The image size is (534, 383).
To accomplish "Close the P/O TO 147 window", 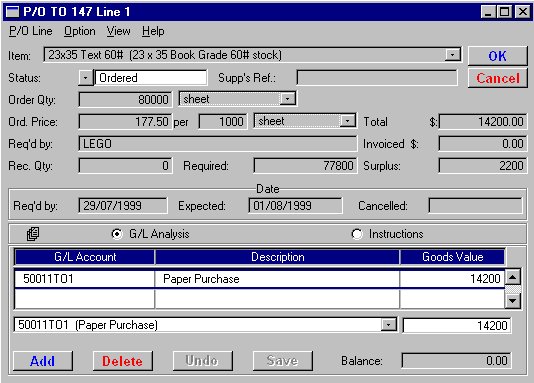I will click(522, 12).
